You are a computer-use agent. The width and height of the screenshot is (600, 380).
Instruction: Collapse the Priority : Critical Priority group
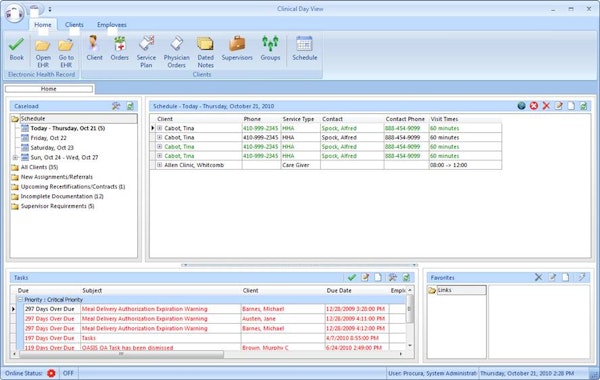(x=20, y=300)
